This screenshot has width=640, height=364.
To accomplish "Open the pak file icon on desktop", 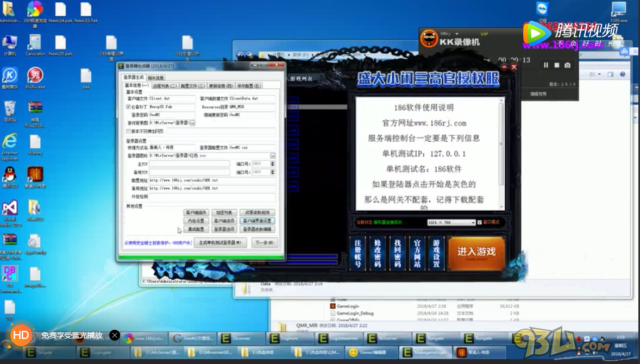I will [x=86, y=78].
